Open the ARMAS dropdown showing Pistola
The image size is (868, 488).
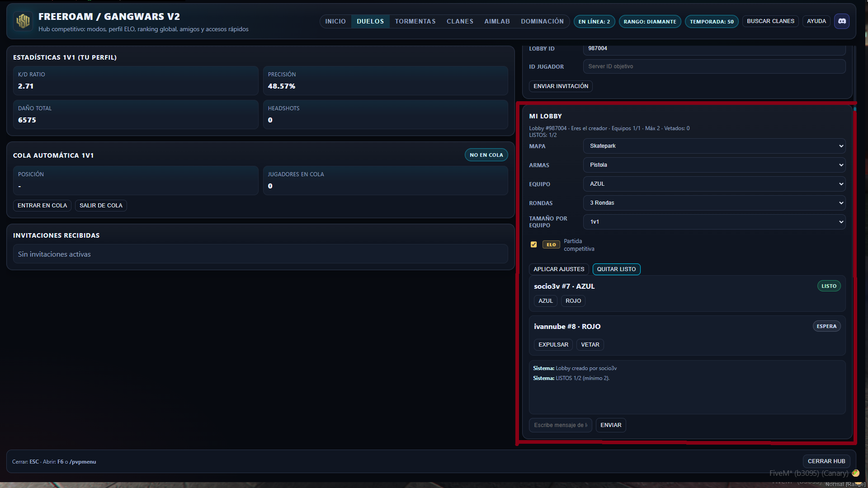click(714, 165)
